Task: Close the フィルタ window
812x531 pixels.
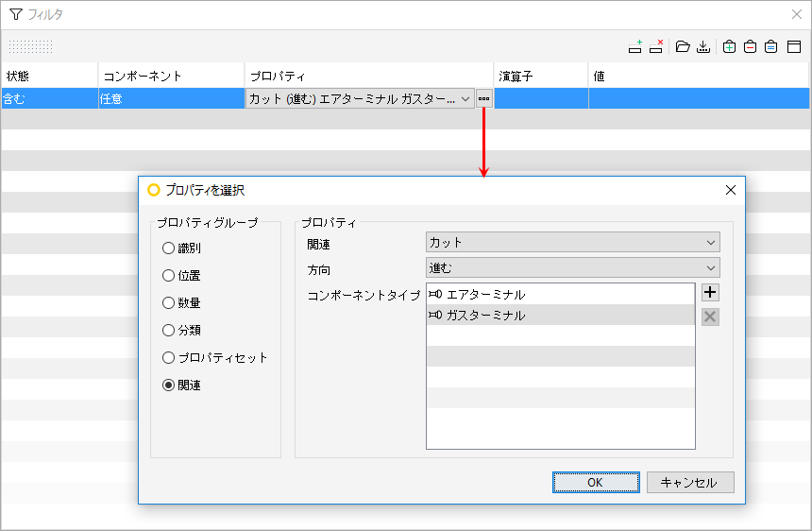Action: 797,14
